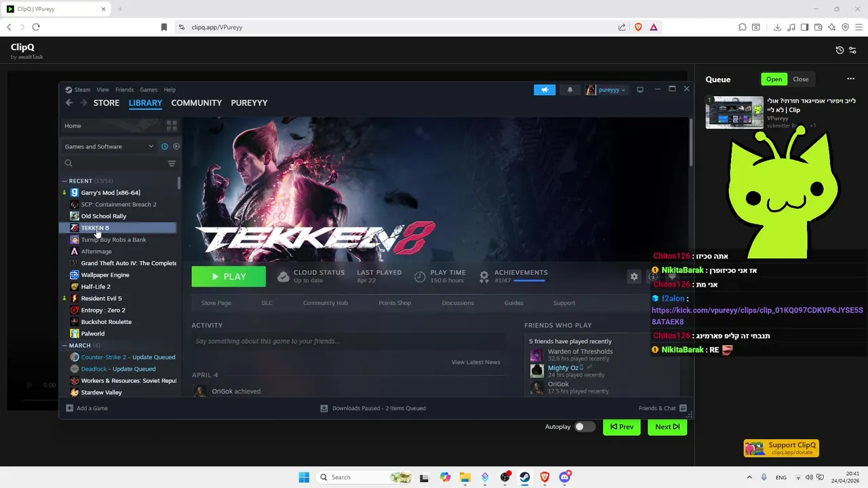
Task: Open the kick.com clip link in chat
Action: [x=757, y=316]
